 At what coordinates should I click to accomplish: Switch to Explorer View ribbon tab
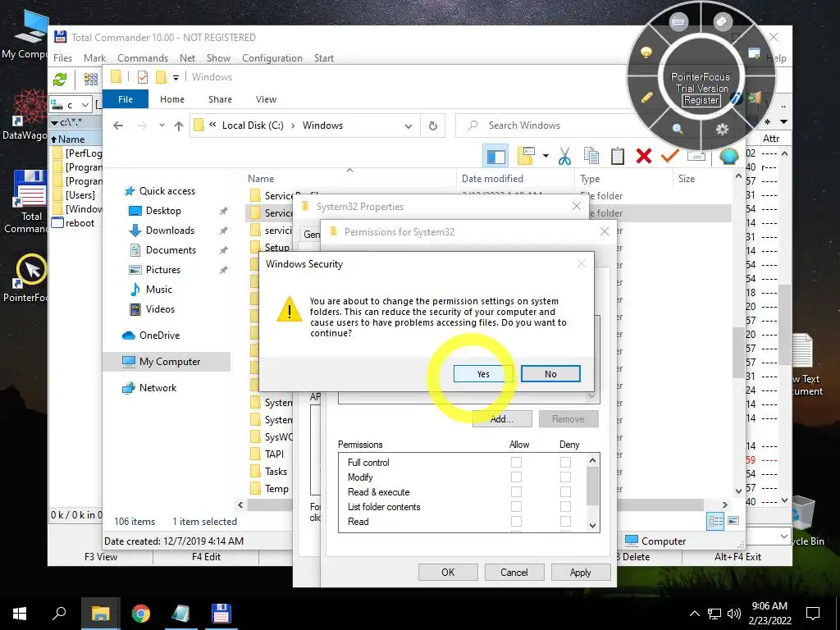[267, 99]
